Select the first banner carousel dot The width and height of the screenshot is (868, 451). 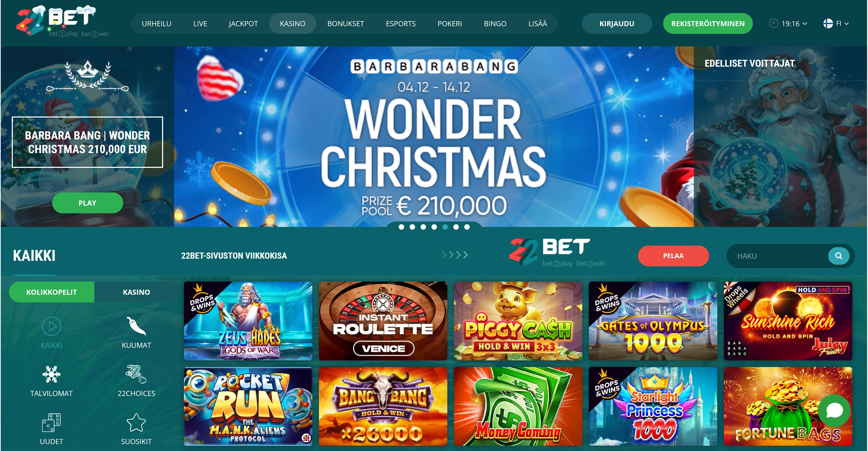[x=401, y=227]
